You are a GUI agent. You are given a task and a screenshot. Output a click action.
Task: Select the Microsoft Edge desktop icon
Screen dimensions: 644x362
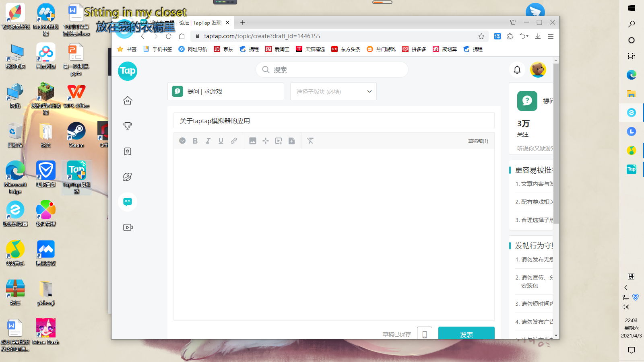15,178
